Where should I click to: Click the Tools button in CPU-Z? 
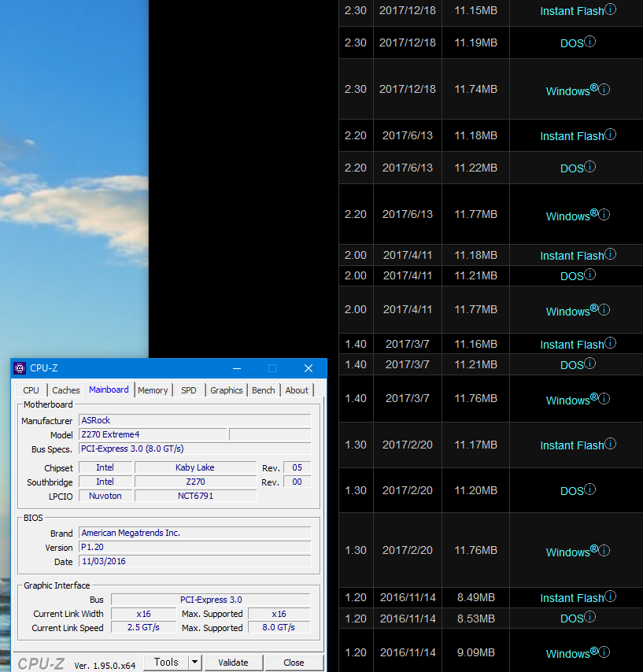pyautogui.click(x=166, y=662)
